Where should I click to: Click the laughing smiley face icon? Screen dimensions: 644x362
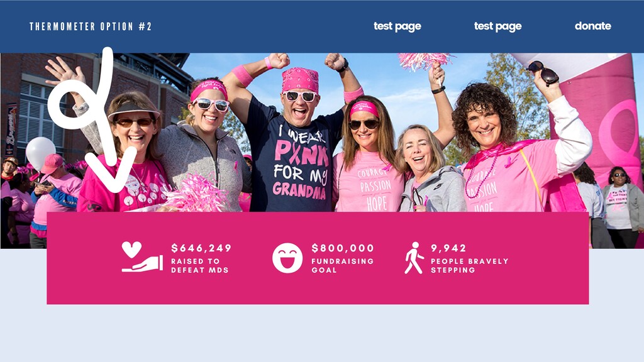tap(287, 258)
